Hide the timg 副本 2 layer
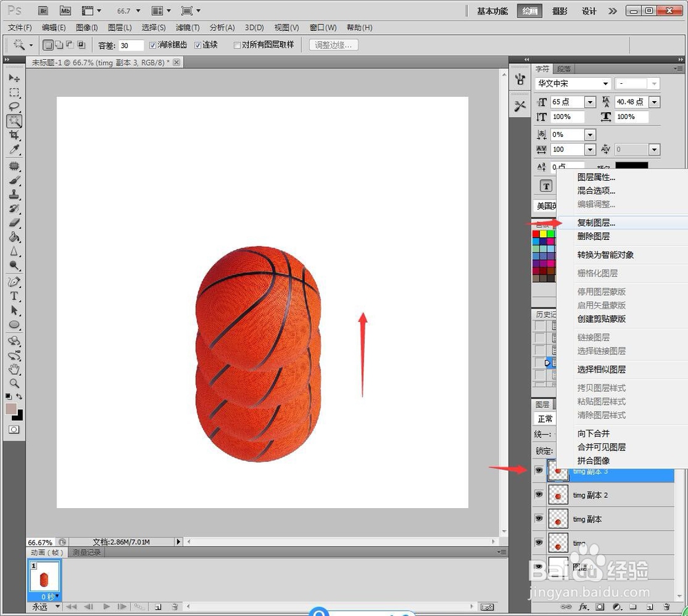 coord(539,495)
